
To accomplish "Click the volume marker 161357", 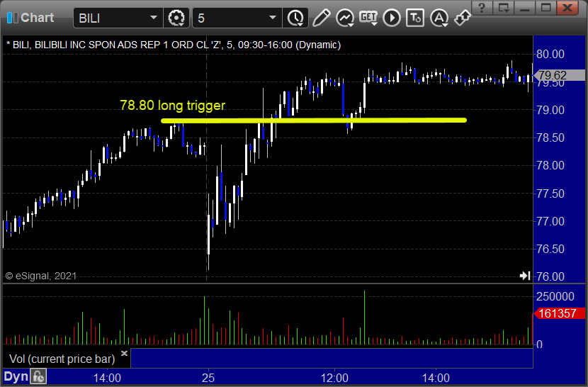I will pyautogui.click(x=559, y=313).
